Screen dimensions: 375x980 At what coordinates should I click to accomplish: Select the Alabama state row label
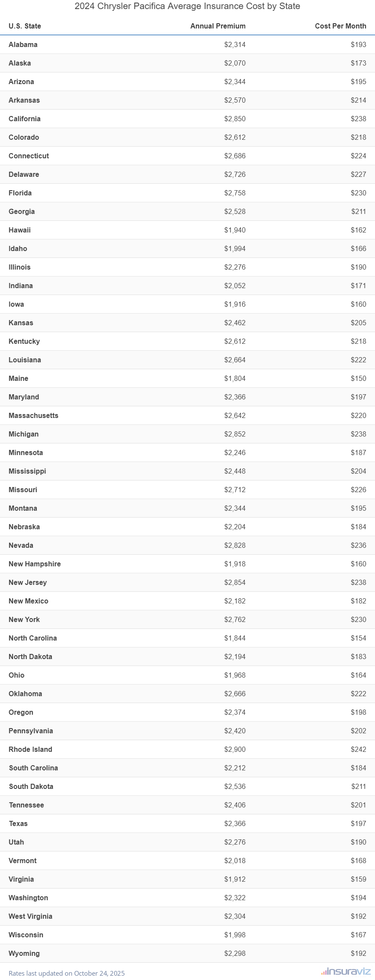click(23, 44)
